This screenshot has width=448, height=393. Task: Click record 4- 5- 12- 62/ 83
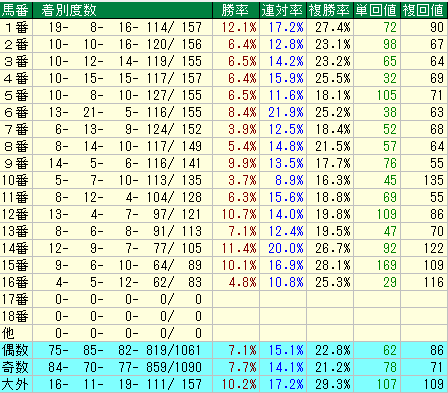129,282
